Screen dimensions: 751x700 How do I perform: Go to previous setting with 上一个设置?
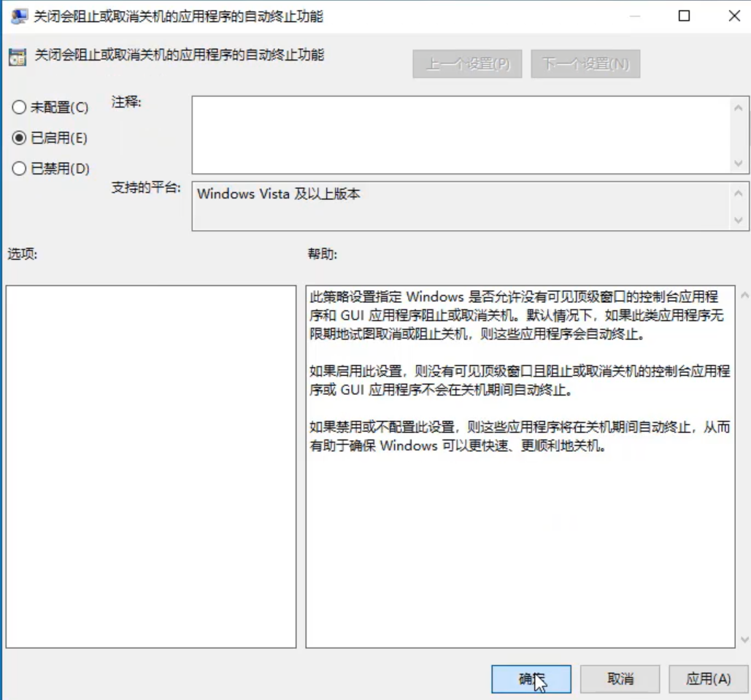coord(468,64)
